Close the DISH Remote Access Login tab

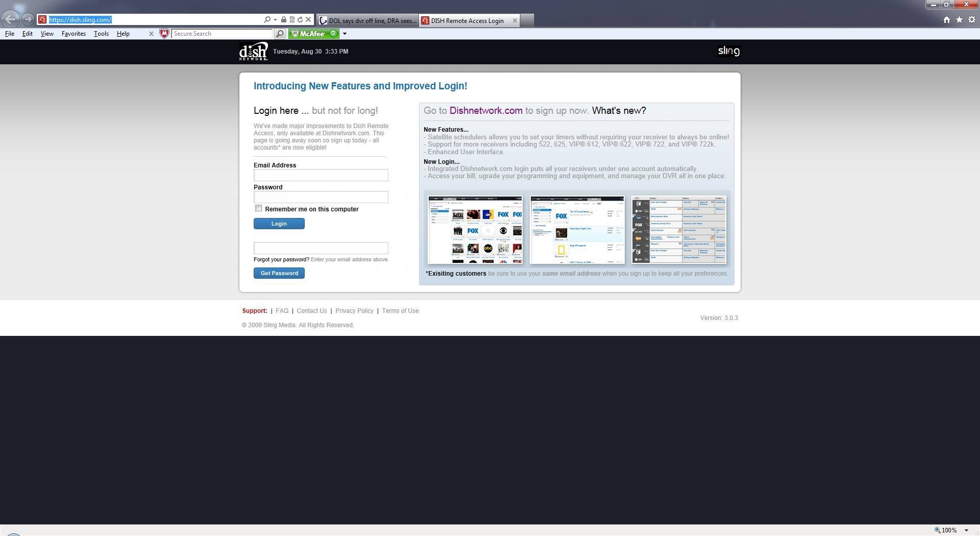click(x=515, y=21)
